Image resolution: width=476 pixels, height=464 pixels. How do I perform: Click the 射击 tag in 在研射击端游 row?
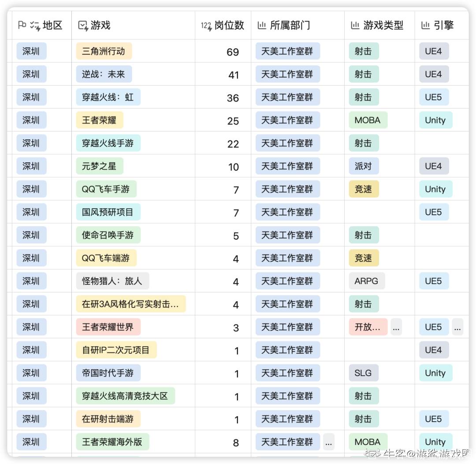[x=364, y=419]
